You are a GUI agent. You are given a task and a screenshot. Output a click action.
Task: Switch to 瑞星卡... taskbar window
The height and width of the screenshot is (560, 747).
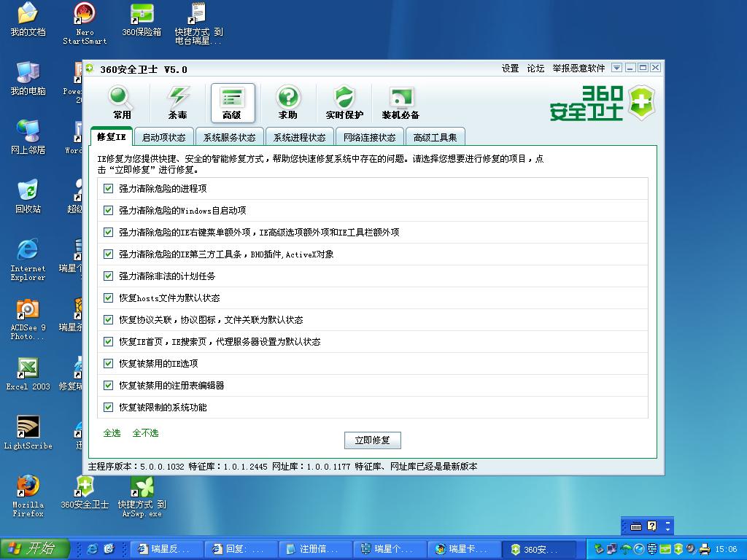(465, 549)
